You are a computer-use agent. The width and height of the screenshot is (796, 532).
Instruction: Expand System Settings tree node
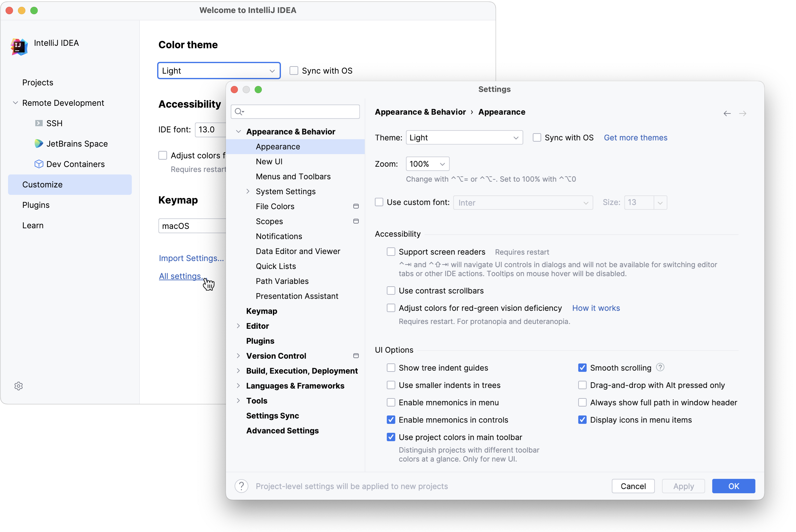click(248, 191)
